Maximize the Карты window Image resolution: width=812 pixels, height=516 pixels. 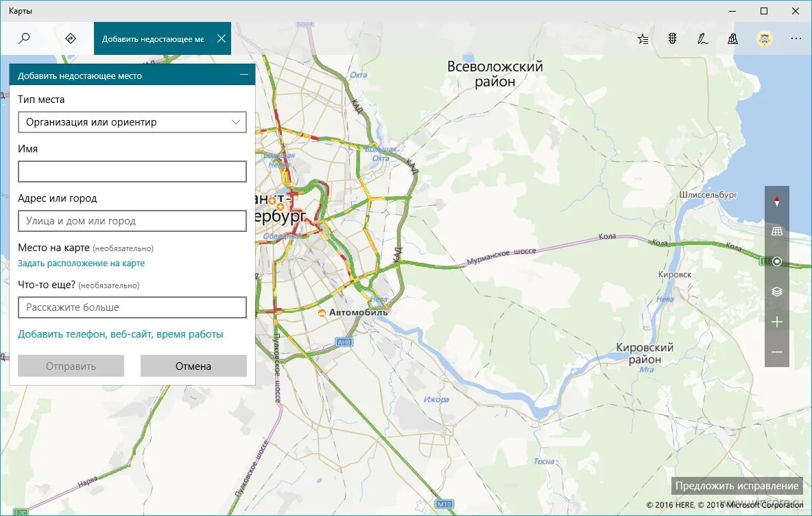click(x=764, y=11)
